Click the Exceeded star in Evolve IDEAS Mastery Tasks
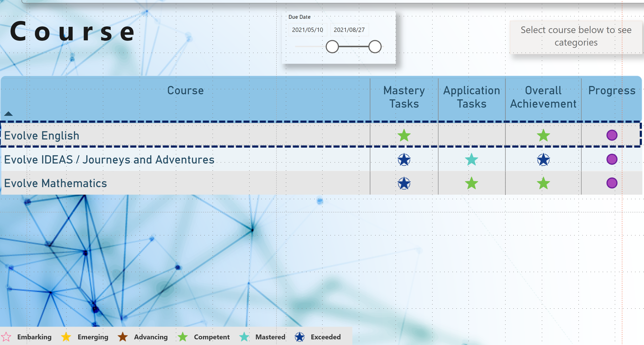The width and height of the screenshot is (644, 345). (404, 159)
